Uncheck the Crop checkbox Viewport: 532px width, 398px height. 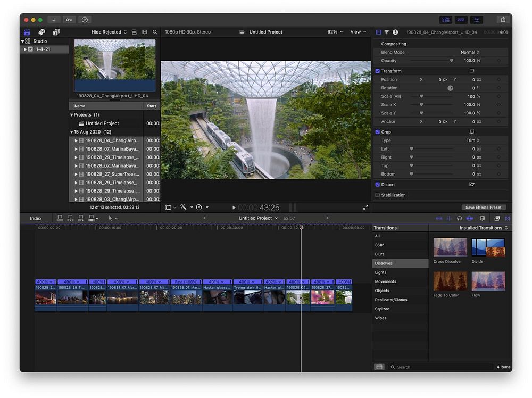point(378,132)
